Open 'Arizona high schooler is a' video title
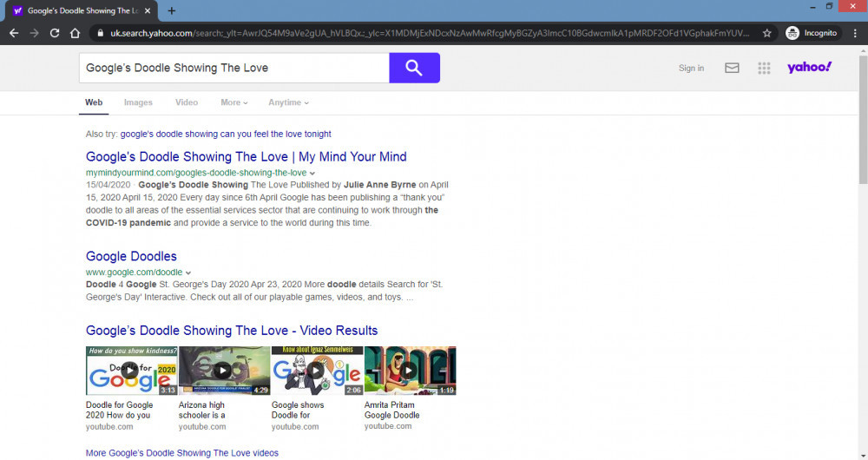The height and width of the screenshot is (460, 868). 202,411
